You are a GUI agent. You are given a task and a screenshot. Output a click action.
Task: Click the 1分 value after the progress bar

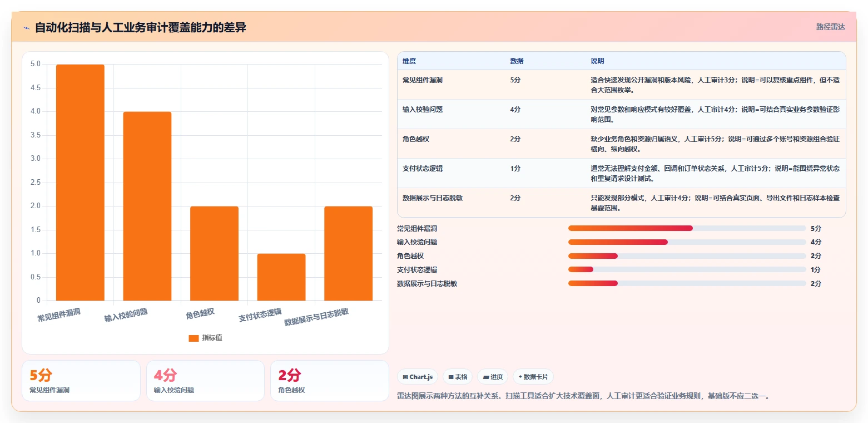click(816, 270)
